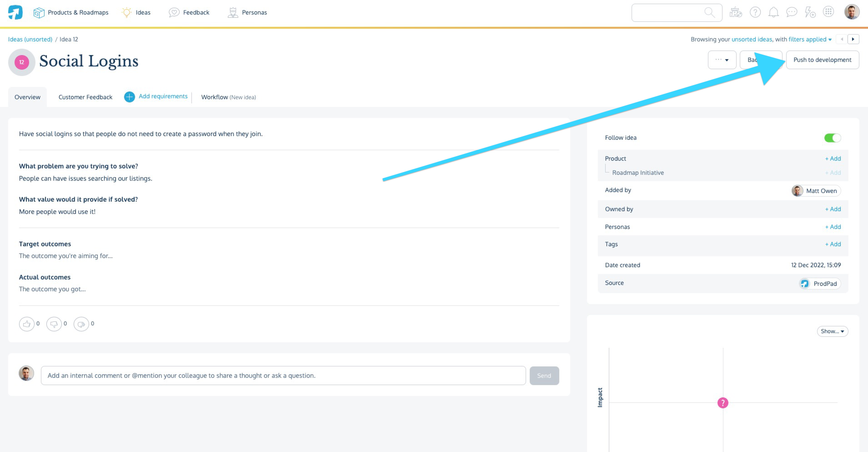Click the quick-add lightning bolt icon
The height and width of the screenshot is (452, 868).
coord(810,12)
